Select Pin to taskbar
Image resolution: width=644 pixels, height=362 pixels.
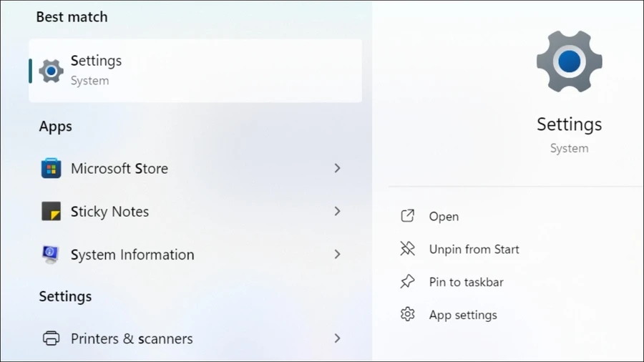[x=466, y=282]
